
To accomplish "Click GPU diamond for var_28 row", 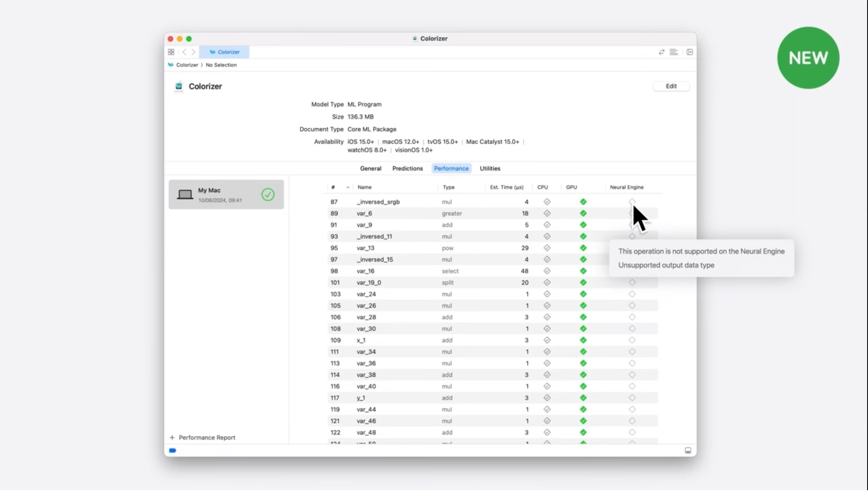I will click(583, 317).
